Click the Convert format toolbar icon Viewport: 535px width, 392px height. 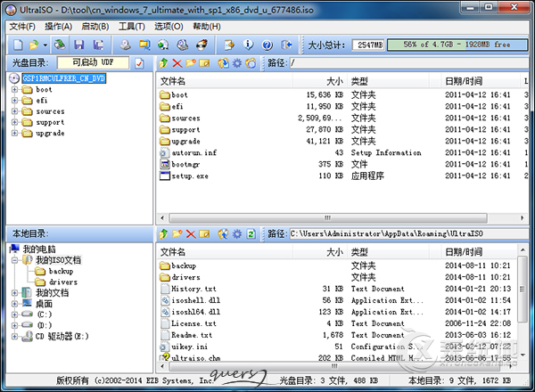pyautogui.click(x=144, y=45)
